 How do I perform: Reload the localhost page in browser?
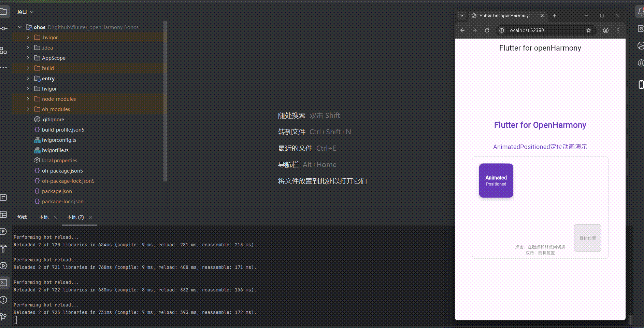point(487,30)
